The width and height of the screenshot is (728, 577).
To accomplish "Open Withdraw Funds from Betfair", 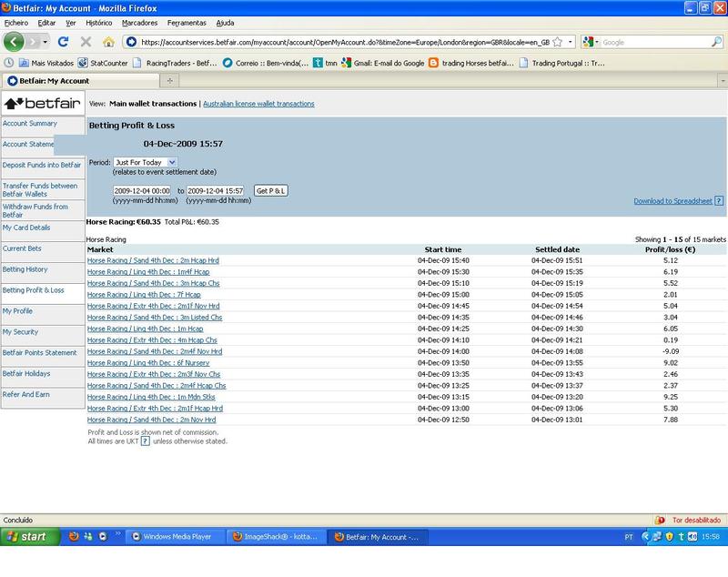I will click(x=35, y=211).
